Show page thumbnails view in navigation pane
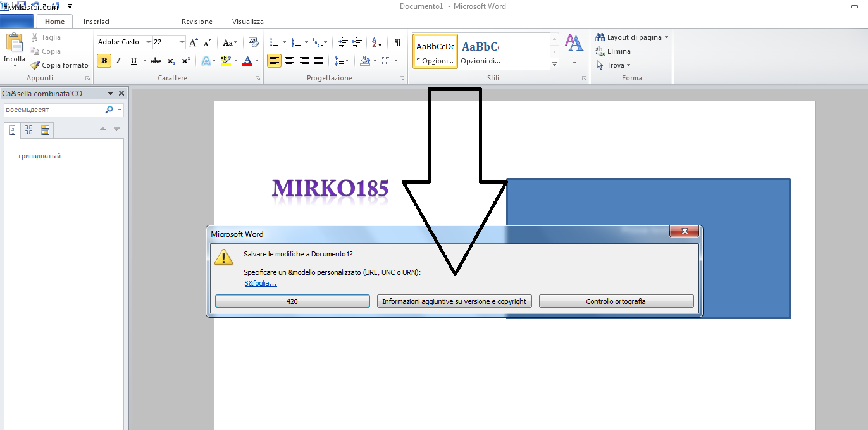Viewport: 868px width, 430px height. coord(28,130)
